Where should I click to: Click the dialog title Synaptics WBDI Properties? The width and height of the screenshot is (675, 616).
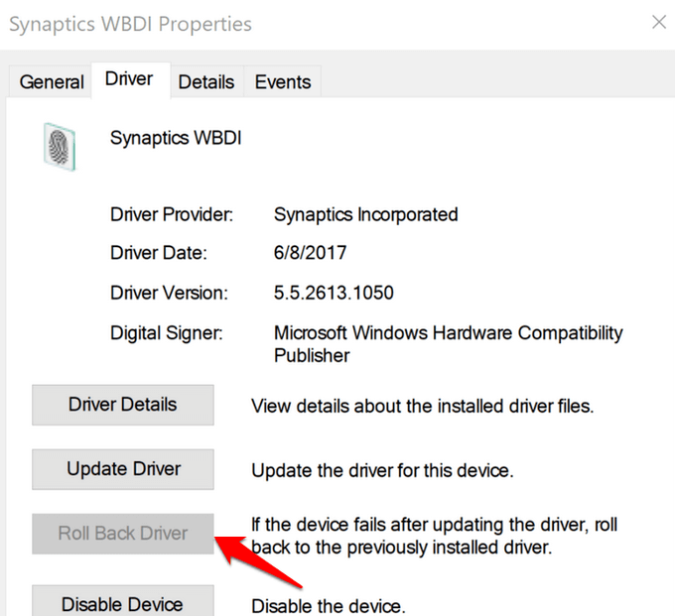(x=130, y=24)
